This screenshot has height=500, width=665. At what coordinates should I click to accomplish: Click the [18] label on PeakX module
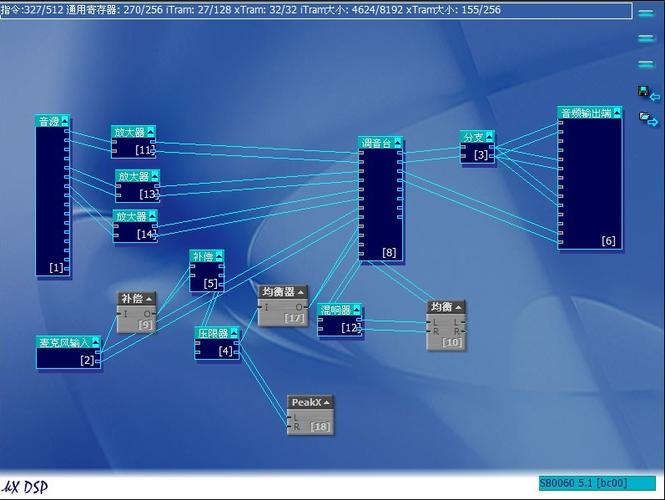pos(320,427)
